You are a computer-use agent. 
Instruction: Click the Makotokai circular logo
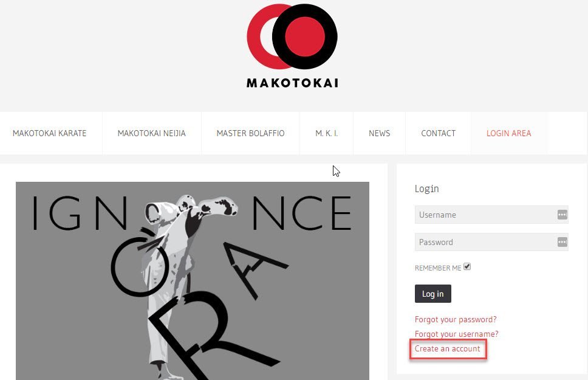tap(292, 36)
